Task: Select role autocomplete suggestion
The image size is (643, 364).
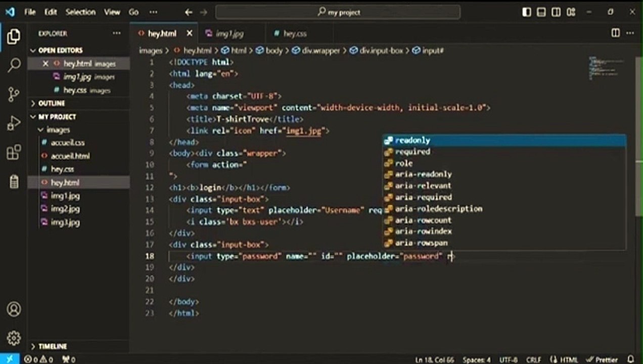Action: tap(504, 163)
